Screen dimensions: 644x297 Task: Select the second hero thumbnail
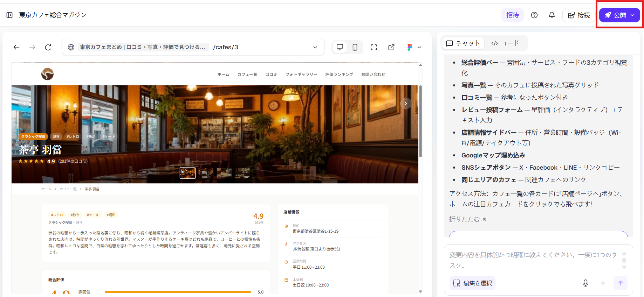click(206, 173)
